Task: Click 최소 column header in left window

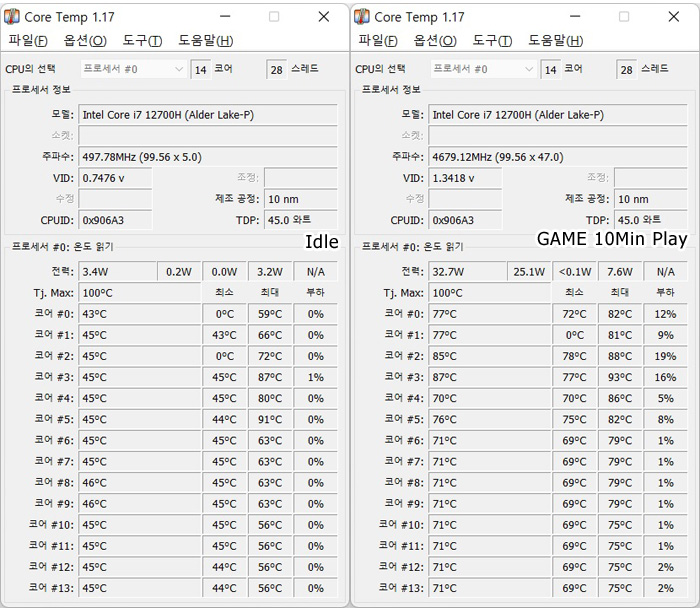Action: click(224, 292)
